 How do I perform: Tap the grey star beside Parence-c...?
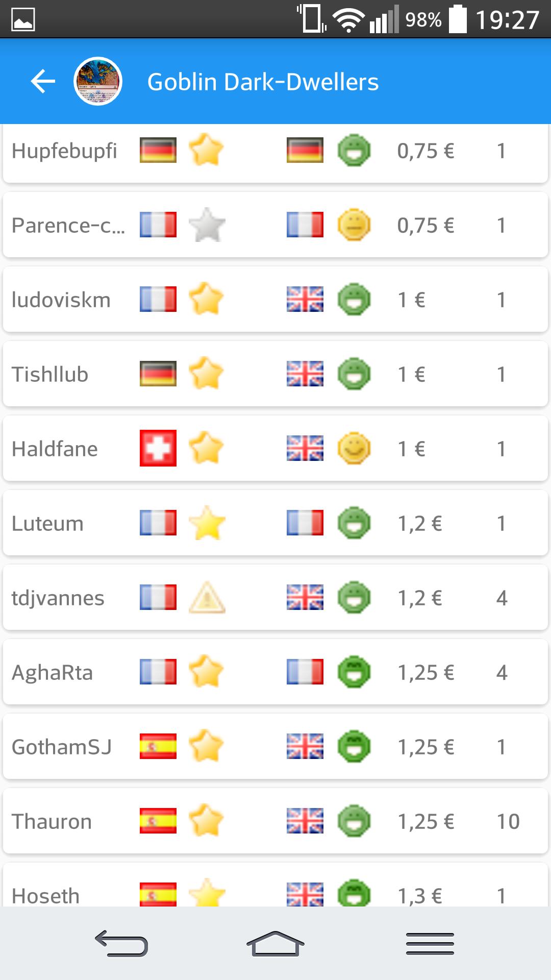(207, 225)
